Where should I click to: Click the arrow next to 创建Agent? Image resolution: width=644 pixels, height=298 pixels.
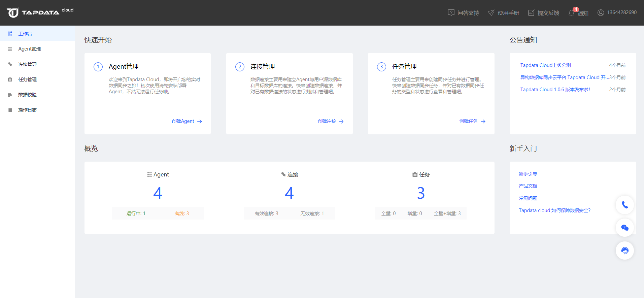pyautogui.click(x=200, y=122)
